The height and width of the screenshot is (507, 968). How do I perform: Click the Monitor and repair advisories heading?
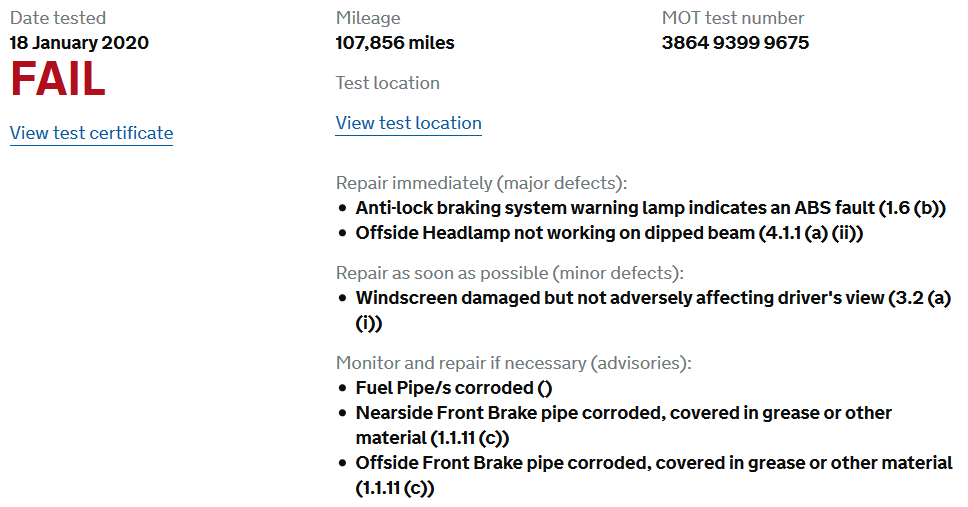coord(514,362)
